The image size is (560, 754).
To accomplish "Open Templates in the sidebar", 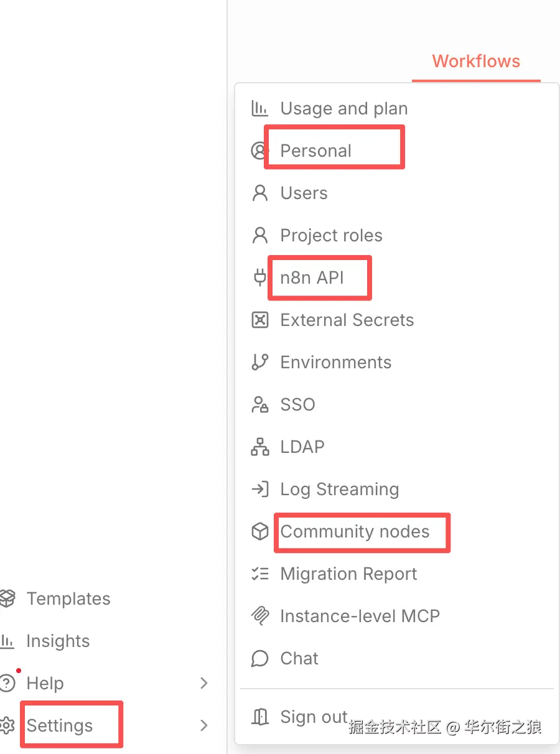I will [68, 598].
